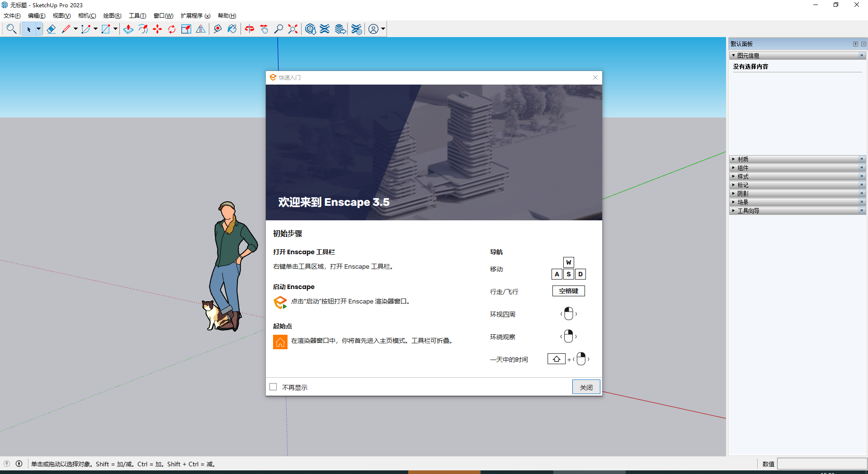The height and width of the screenshot is (474, 868).
Task: Pin the 默认面板 panel
Action: [855, 44]
